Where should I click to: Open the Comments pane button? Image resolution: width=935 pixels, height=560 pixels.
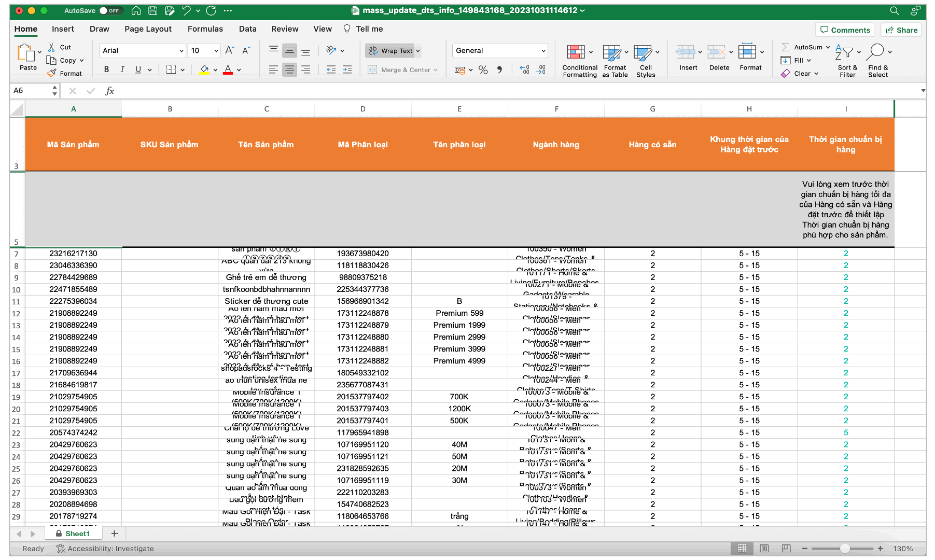click(x=845, y=30)
